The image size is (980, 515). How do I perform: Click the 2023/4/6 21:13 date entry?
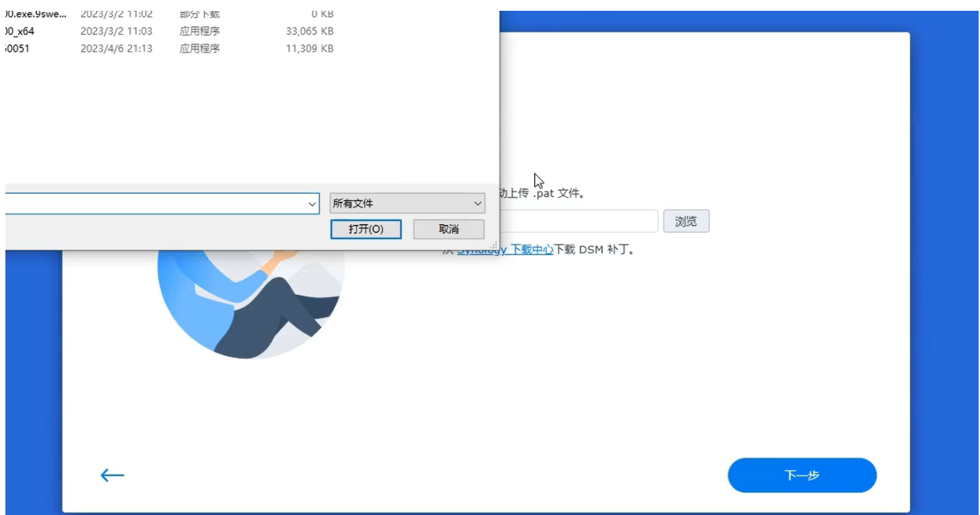pyautogui.click(x=116, y=49)
